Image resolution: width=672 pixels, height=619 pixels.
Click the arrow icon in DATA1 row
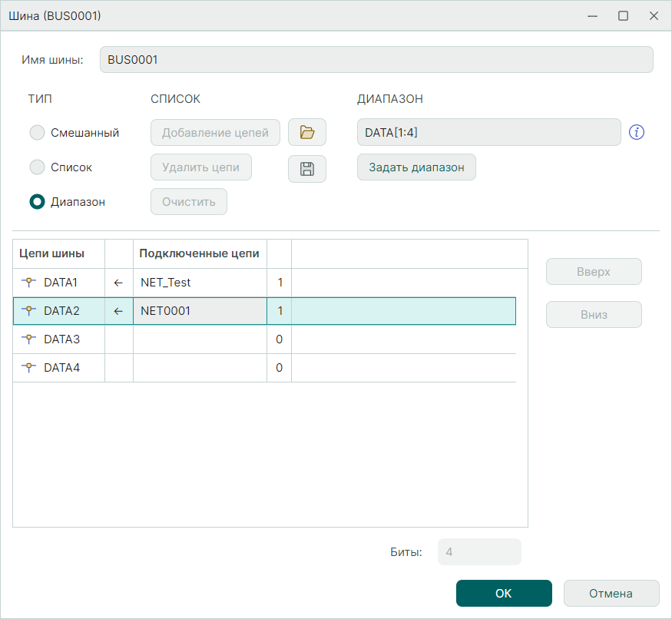pyautogui.click(x=118, y=283)
